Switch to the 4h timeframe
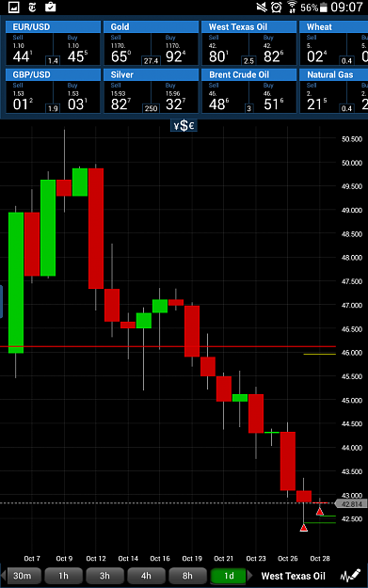This screenshot has width=368, height=588. coord(146,576)
